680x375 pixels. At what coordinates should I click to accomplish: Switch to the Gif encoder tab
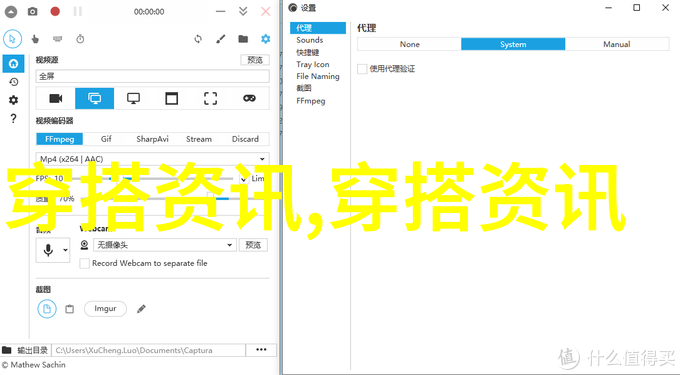click(106, 139)
